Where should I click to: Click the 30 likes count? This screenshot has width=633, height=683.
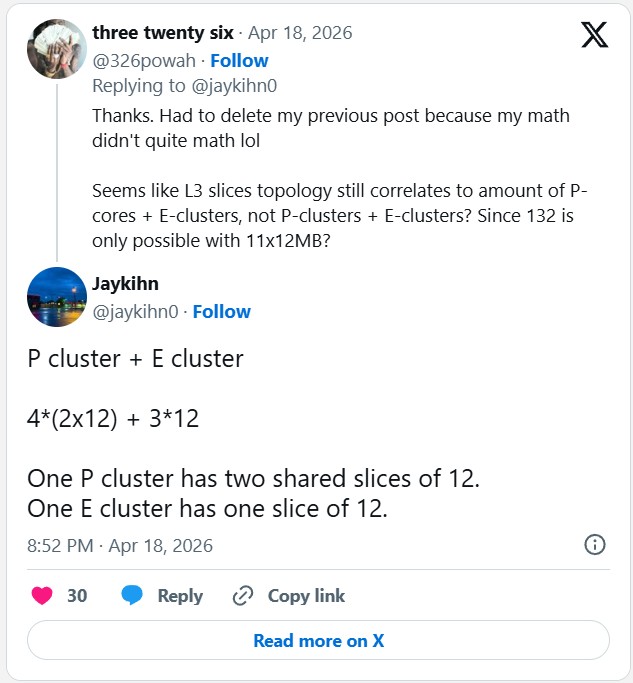click(77, 596)
